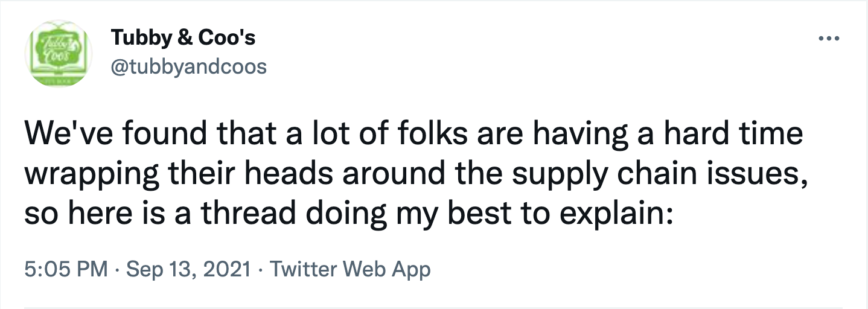Open the Tubby & Coo's display name link
The width and height of the screenshot is (868, 309).
pyautogui.click(x=183, y=38)
